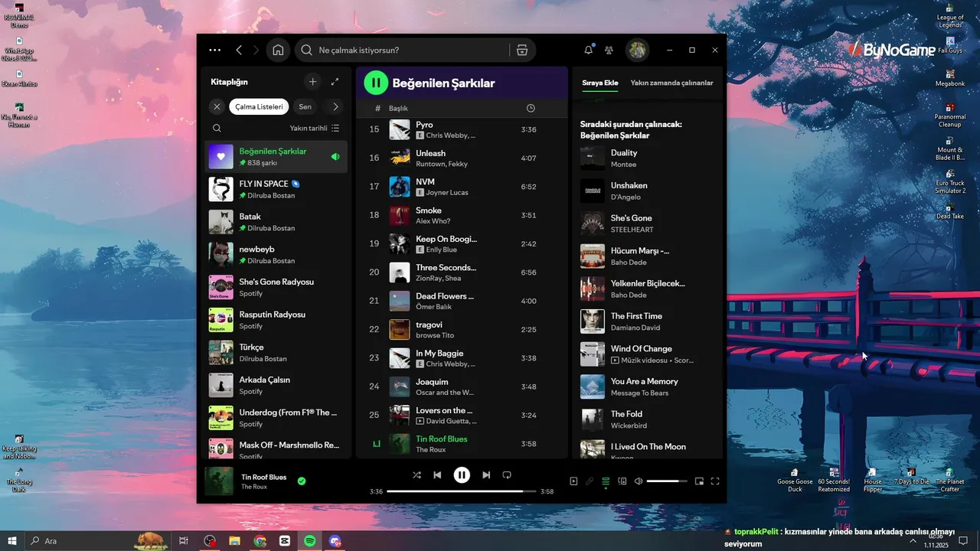Select the song NVM by Joyner Lucas
Viewport: 980px width, 551px height.
tap(462, 187)
